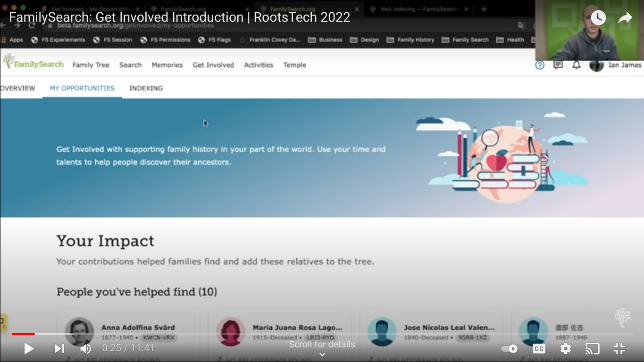This screenshot has height=362, width=644.
Task: Share video using arrow icon
Action: click(625, 18)
